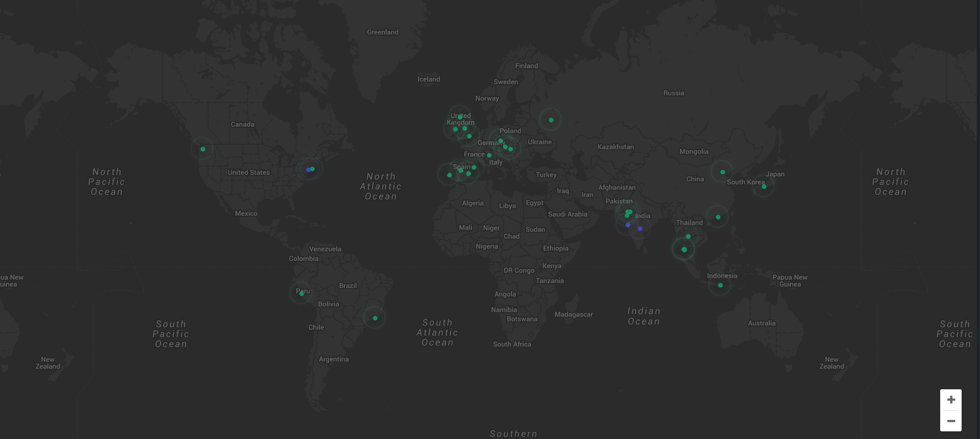The image size is (980, 439).
Task: Select purple marker in eastern United States
Action: (309, 170)
